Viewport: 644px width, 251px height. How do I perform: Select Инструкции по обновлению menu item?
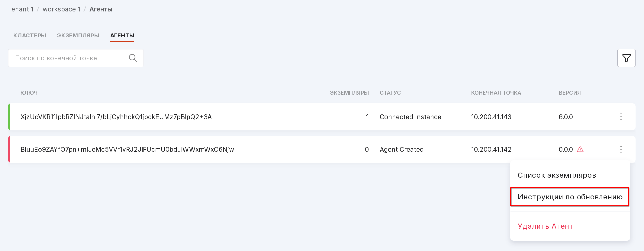tap(570, 197)
